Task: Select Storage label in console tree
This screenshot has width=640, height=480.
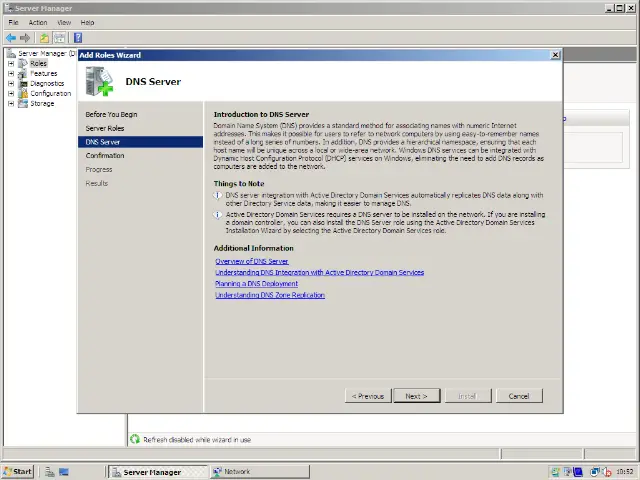Action: coord(42,103)
